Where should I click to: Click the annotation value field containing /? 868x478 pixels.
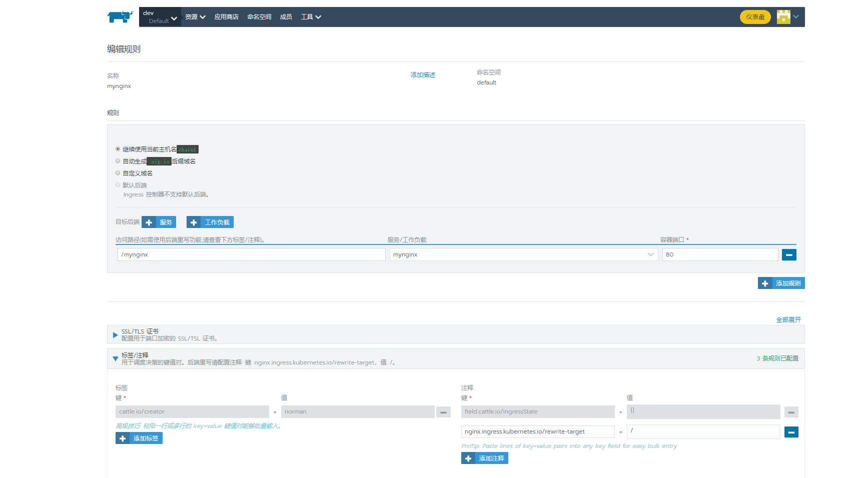[x=703, y=431]
